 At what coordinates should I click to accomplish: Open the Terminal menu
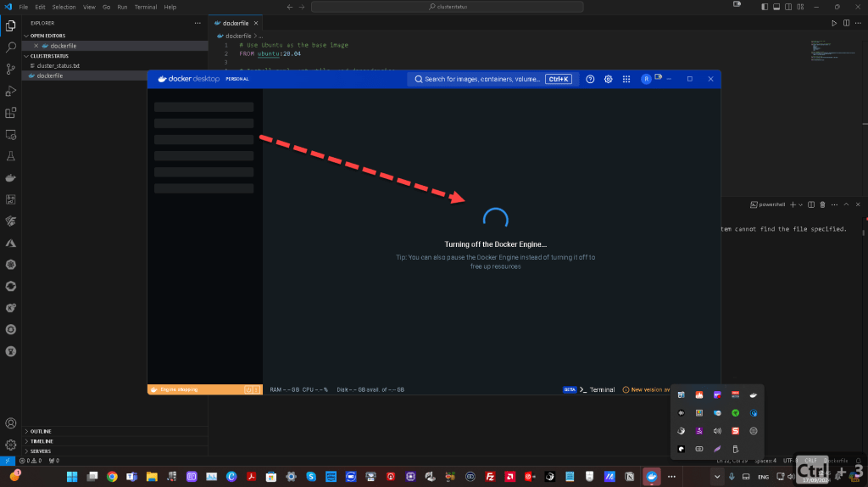pos(146,7)
